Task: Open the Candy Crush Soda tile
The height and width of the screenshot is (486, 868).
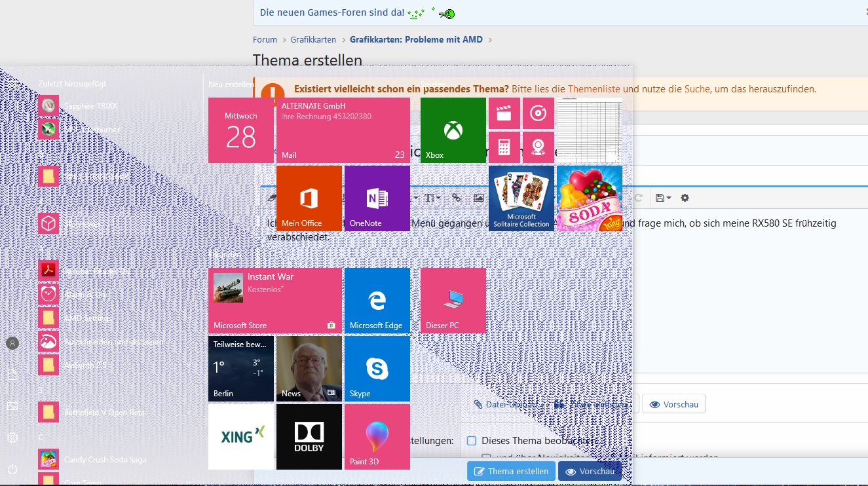Action: click(590, 198)
